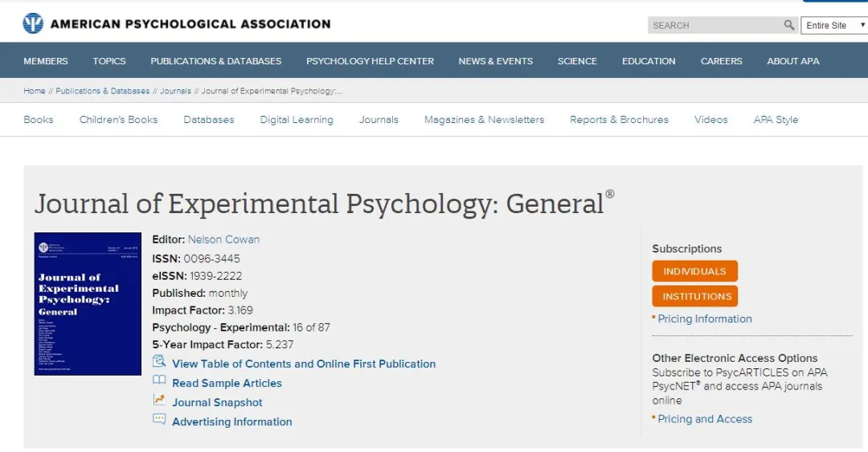Open the Pricing and Access link

click(705, 419)
